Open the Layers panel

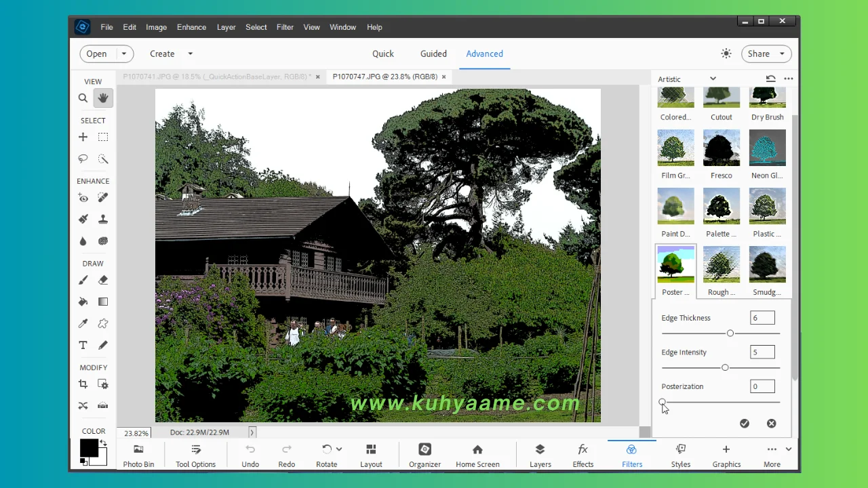click(x=540, y=456)
